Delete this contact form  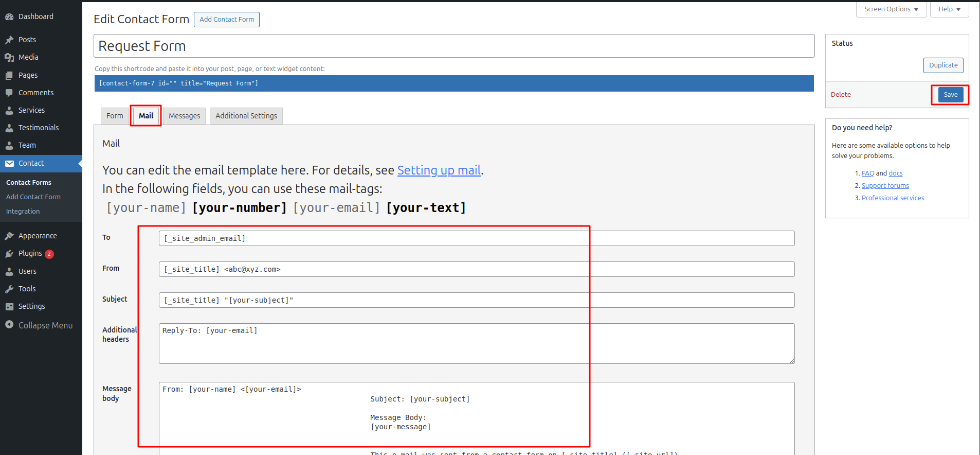841,95
